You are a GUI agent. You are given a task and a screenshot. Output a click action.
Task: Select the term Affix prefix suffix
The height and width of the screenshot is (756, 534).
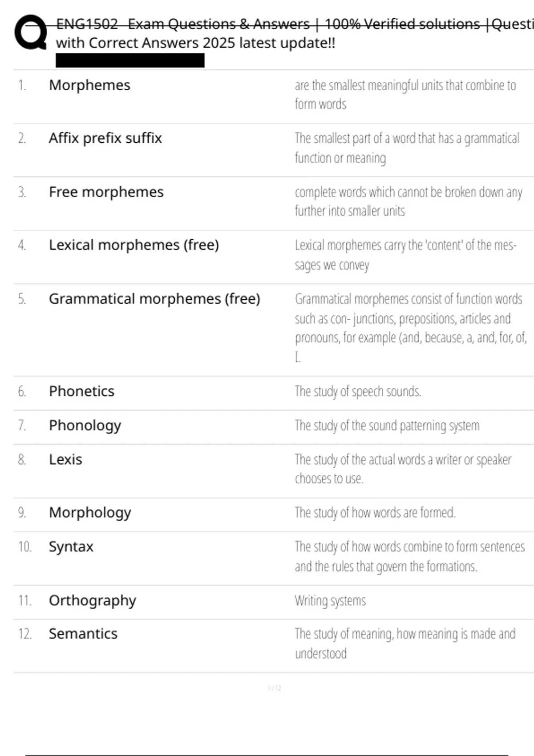[105, 138]
